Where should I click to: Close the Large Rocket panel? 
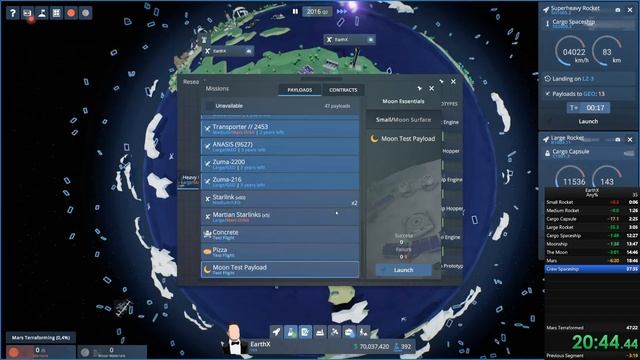[630, 140]
